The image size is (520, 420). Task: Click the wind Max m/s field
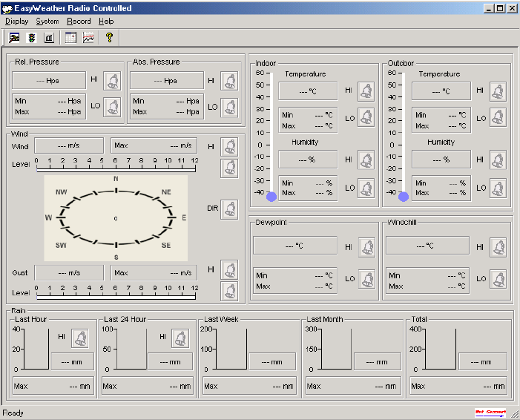click(x=154, y=145)
